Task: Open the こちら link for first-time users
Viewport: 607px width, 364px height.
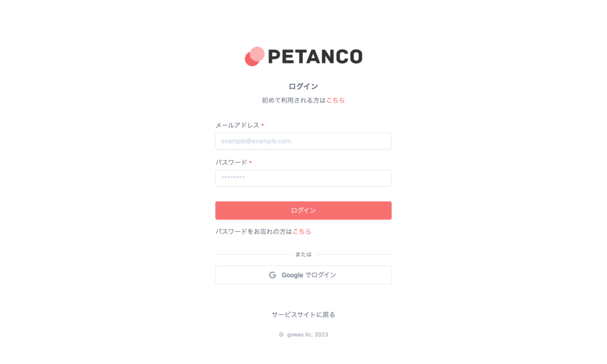Action: coord(336,100)
